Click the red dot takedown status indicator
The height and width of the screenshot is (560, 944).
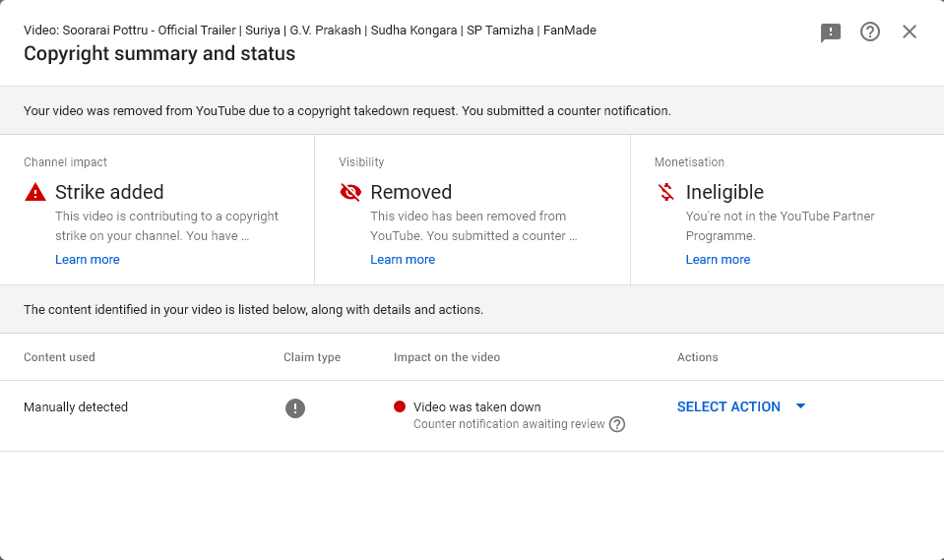(x=399, y=406)
